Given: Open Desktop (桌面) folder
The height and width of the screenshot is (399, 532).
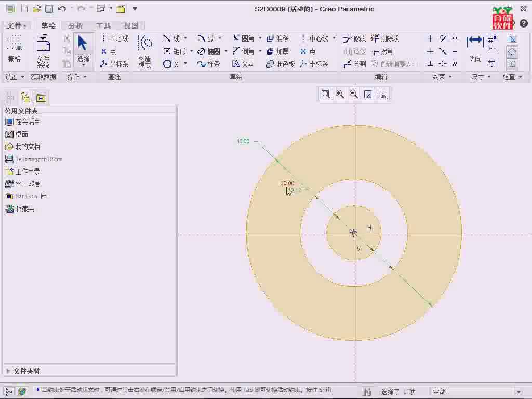Looking at the screenshot, I should (17, 135).
